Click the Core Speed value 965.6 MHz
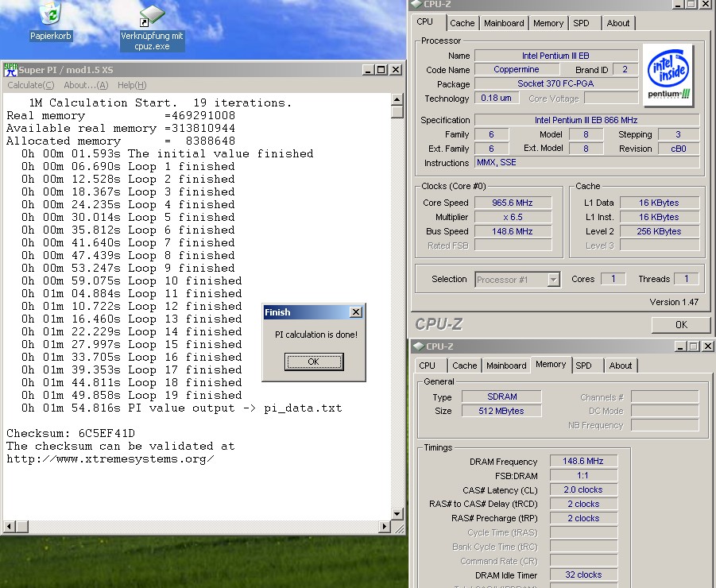 513,203
